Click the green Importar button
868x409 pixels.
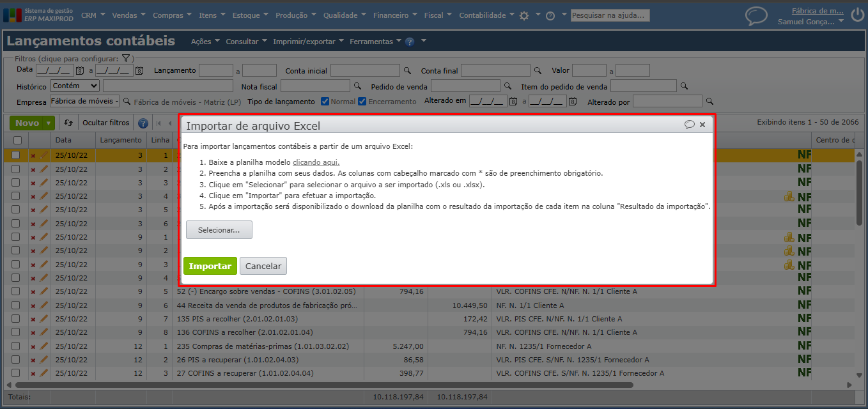[210, 266]
